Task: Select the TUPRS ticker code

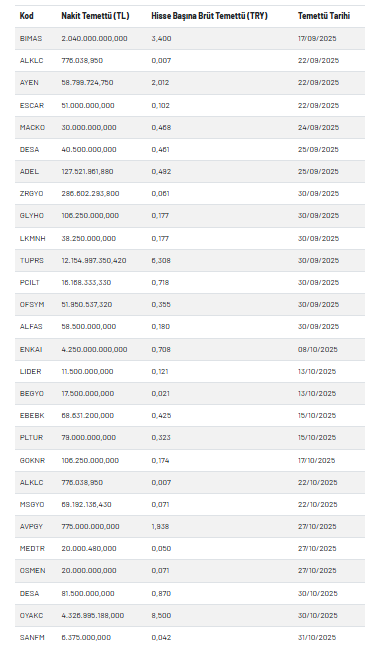Action: pyautogui.click(x=31, y=260)
